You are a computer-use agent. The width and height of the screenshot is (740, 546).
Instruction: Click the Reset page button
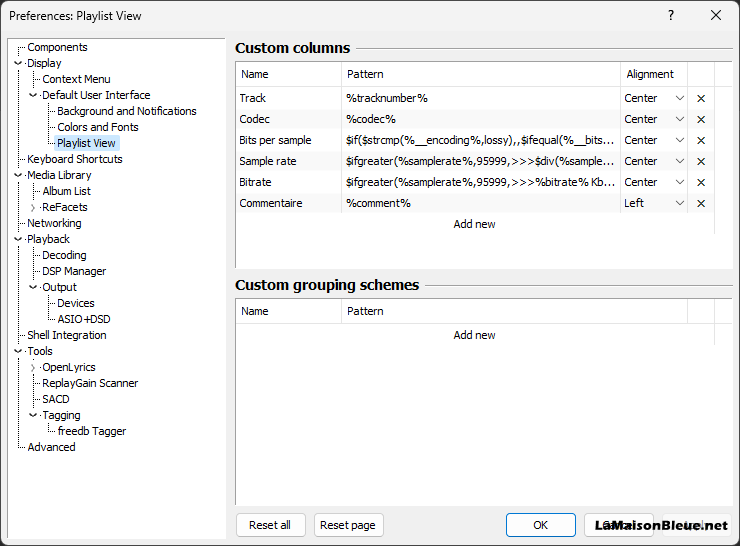348,525
